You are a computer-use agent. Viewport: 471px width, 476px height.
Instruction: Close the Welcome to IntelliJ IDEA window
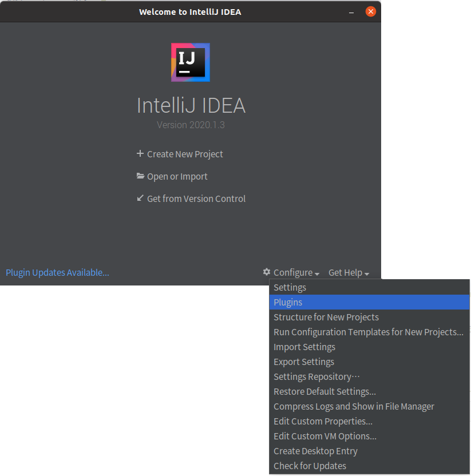click(x=370, y=11)
